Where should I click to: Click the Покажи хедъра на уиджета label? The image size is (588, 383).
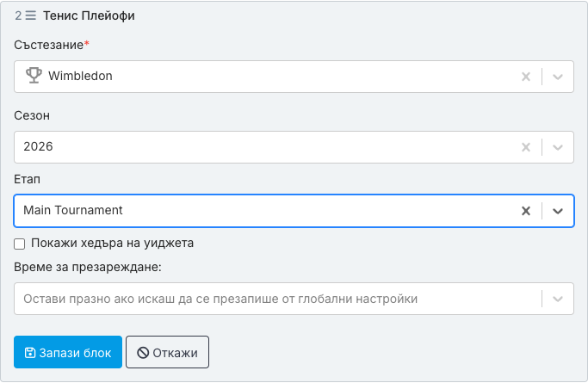[112, 243]
